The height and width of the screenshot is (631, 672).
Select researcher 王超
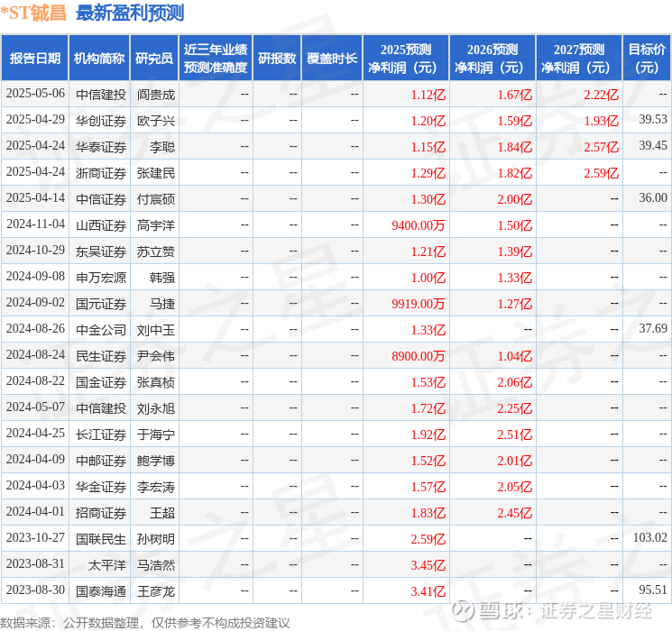click(x=162, y=513)
